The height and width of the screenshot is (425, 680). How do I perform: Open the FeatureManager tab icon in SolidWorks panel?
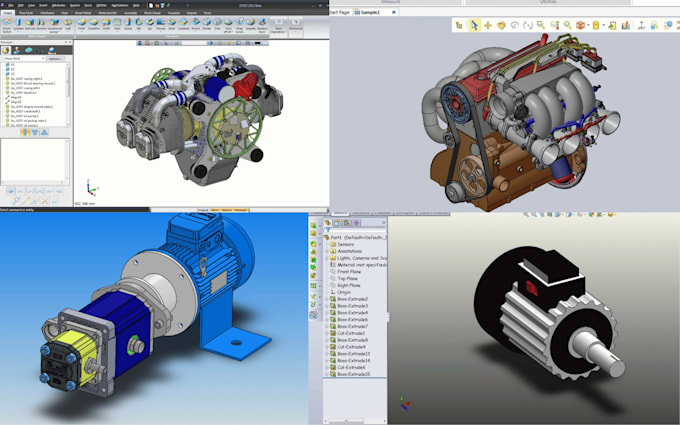tap(328, 222)
